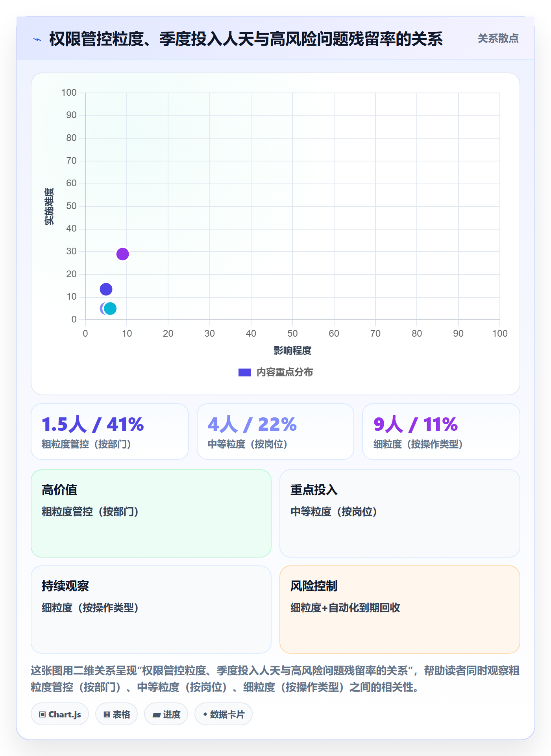Click the cyan scatter point near the origin
Screen dimensions: 551x756
click(110, 308)
